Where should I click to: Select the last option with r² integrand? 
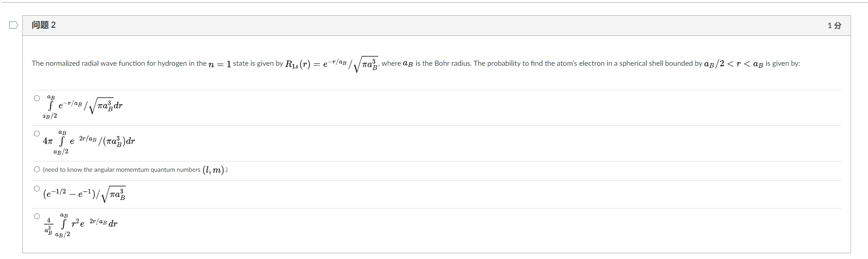(36, 216)
